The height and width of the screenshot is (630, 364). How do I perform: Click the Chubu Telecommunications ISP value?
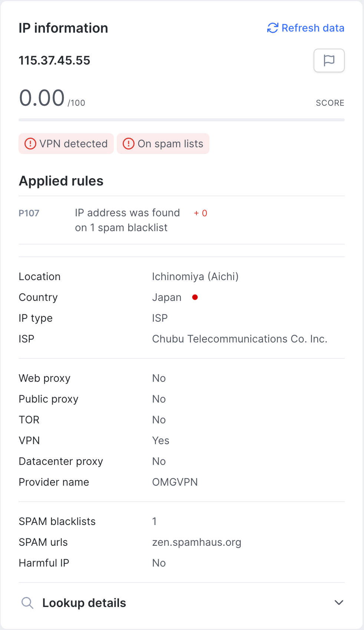(x=240, y=339)
